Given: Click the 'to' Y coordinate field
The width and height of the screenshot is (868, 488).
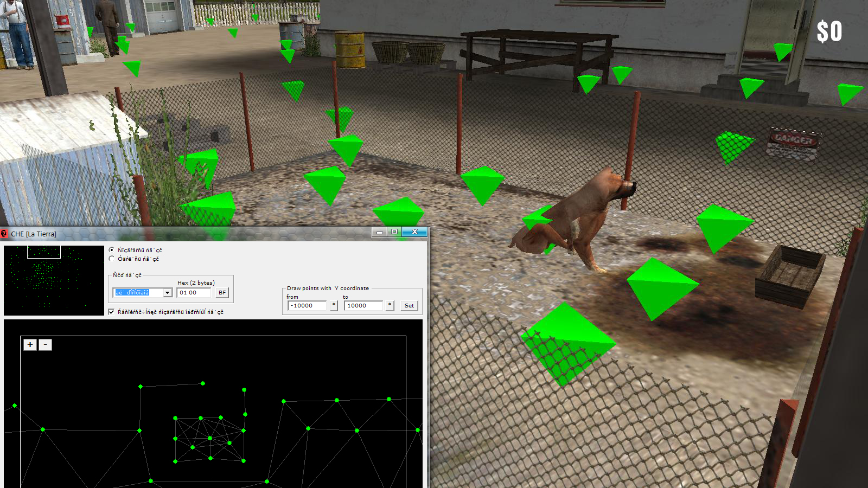Looking at the screenshot, I should 363,305.
